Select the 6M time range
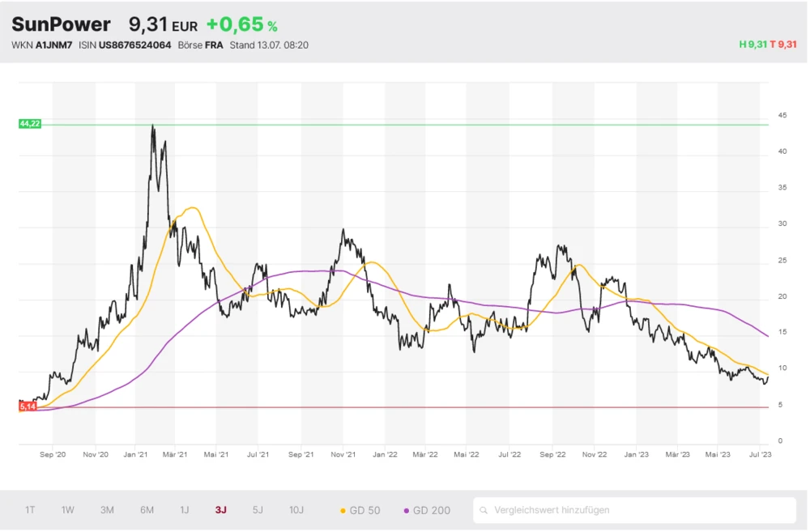810x532 pixels. click(x=147, y=510)
